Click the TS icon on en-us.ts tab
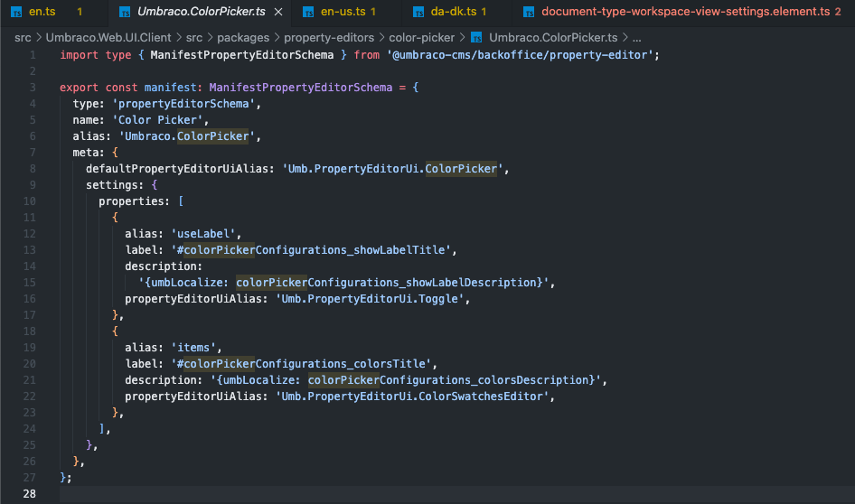This screenshot has height=504, width=855. [x=308, y=12]
